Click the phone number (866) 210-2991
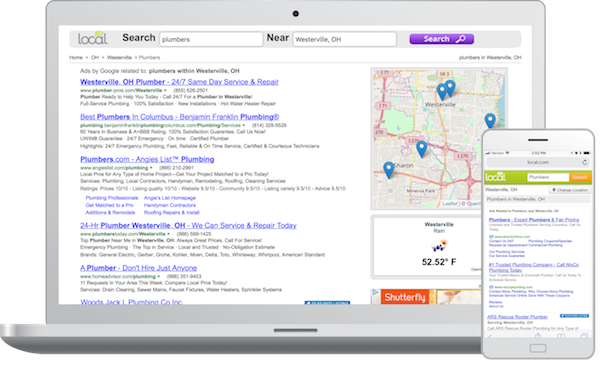Screen dimensions: 600x377 (x=176, y=168)
